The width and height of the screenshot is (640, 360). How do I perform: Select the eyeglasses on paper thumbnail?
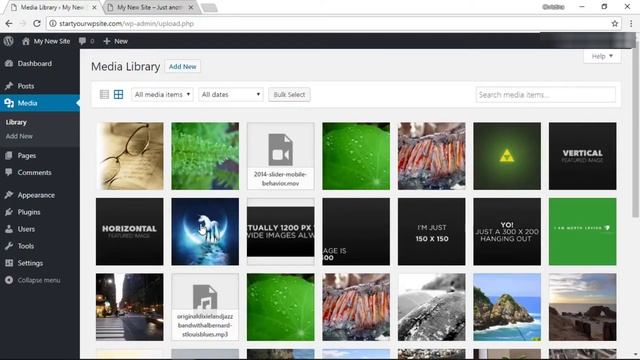130,156
